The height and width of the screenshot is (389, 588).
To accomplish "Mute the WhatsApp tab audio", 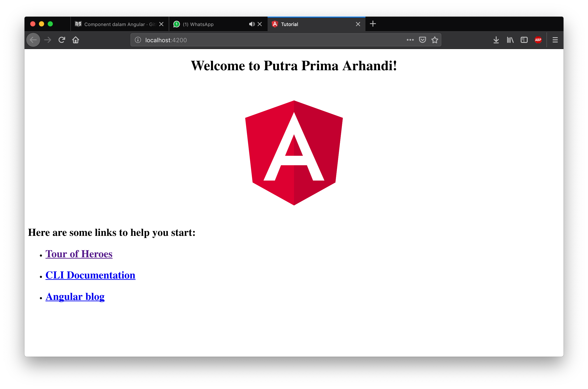I will [252, 24].
